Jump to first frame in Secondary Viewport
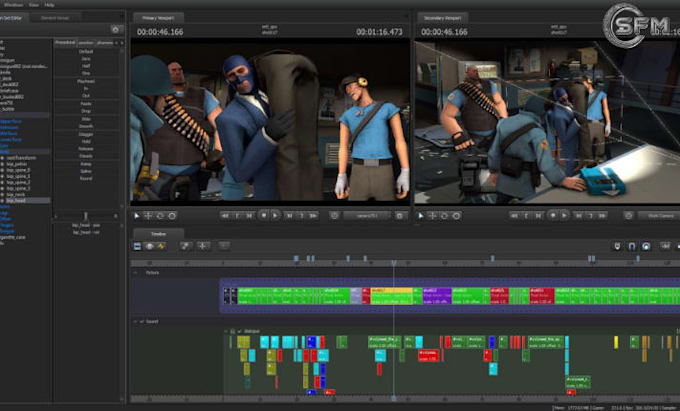The width and height of the screenshot is (680, 411). [x=514, y=215]
